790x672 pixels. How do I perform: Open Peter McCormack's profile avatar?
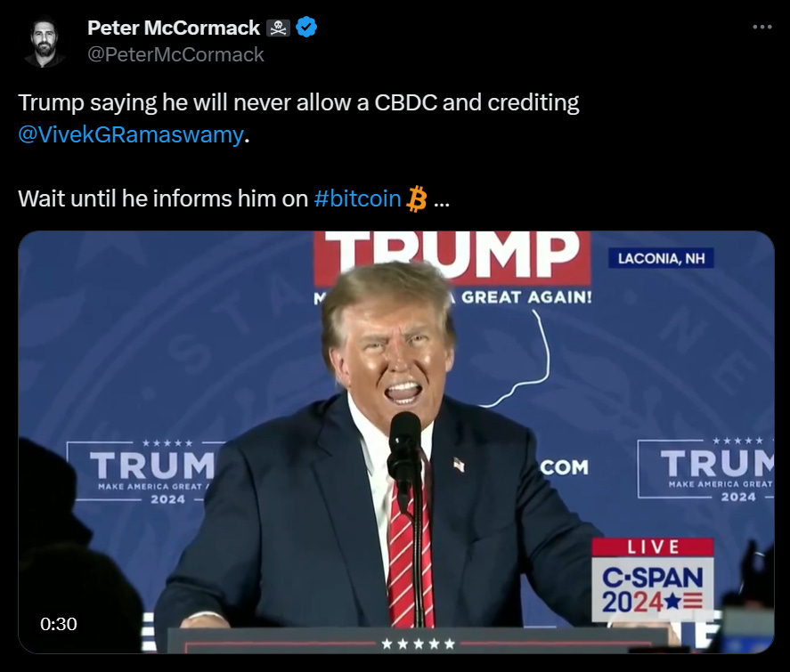(45, 43)
